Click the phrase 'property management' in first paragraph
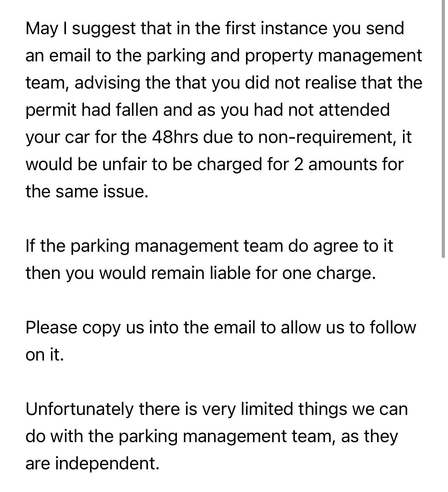This screenshot has height=492, width=448. click(x=333, y=56)
